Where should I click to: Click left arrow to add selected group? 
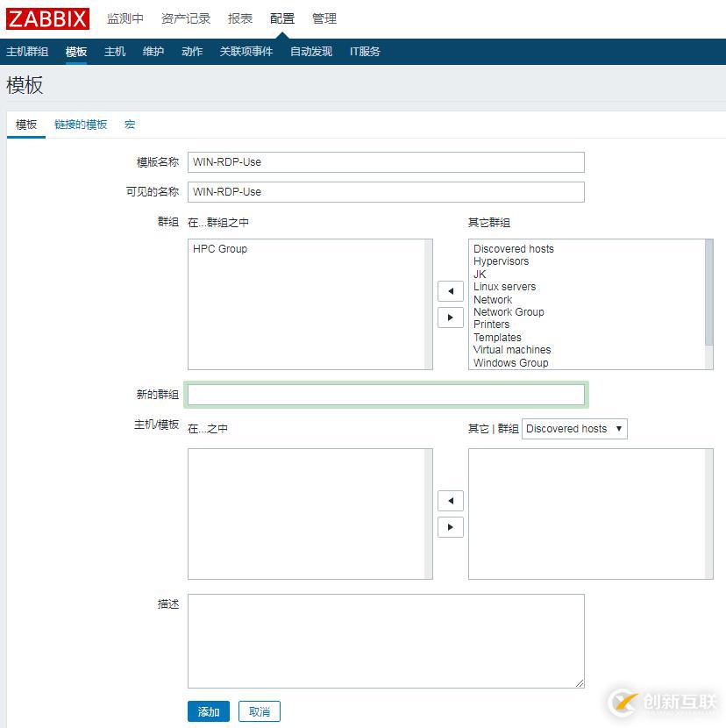click(x=450, y=290)
